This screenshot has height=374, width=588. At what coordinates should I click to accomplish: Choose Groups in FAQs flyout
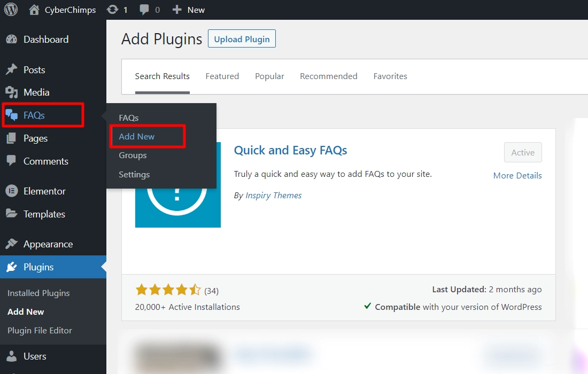coord(133,155)
